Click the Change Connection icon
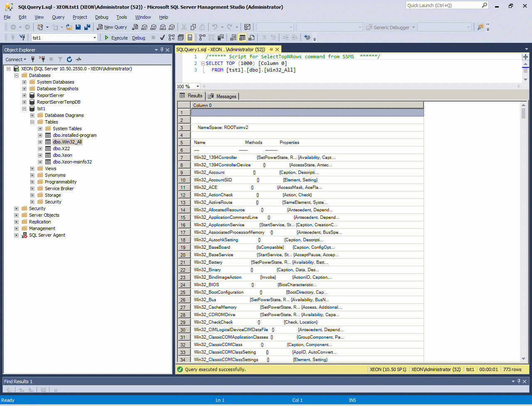532x406 pixels. click(x=22, y=37)
